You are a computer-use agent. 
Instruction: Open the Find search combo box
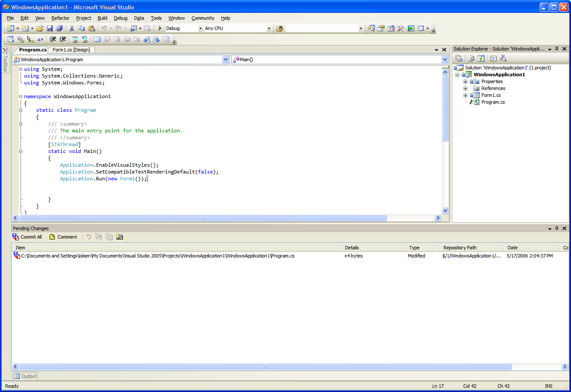tap(324, 28)
